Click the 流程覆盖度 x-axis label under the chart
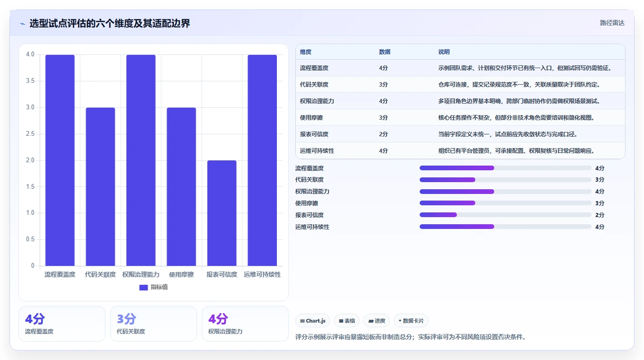This screenshot has width=644, height=360. click(x=60, y=274)
